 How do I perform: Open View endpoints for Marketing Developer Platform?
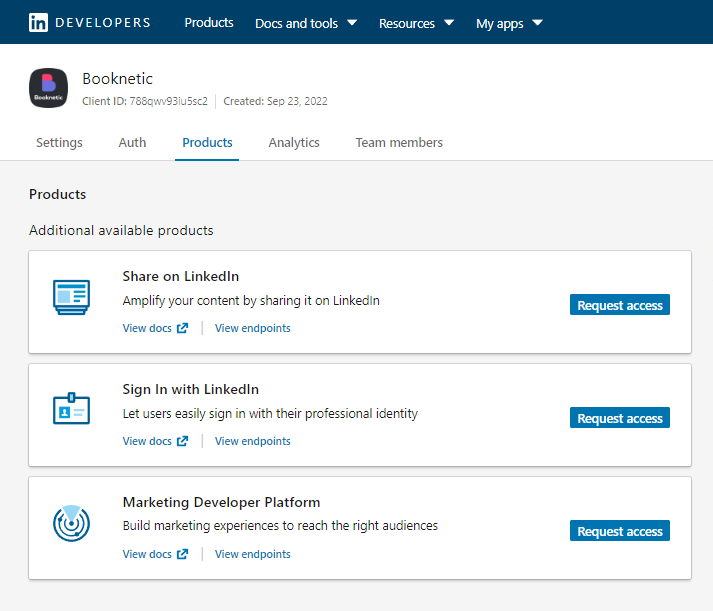point(252,554)
